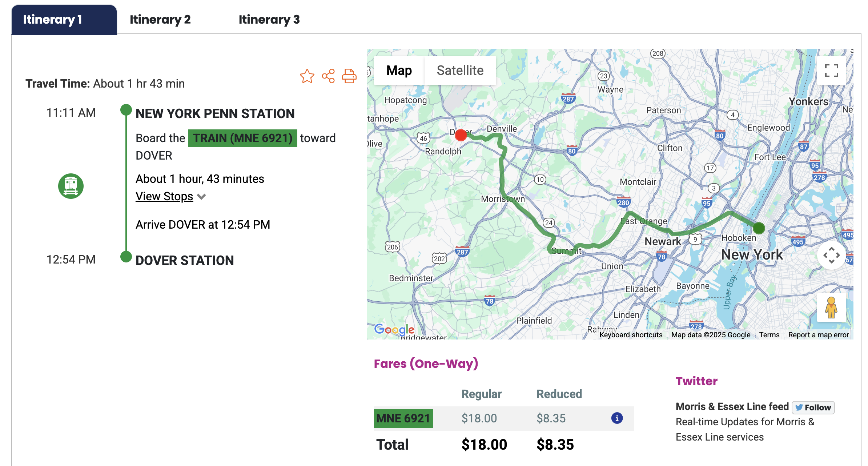Click the map camera pan control
868x466 pixels.
click(831, 256)
